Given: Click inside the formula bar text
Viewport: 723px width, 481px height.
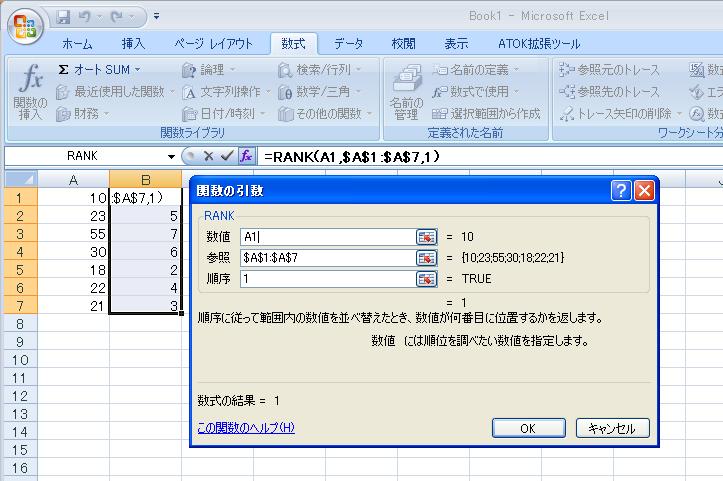Looking at the screenshot, I should coord(352,157).
